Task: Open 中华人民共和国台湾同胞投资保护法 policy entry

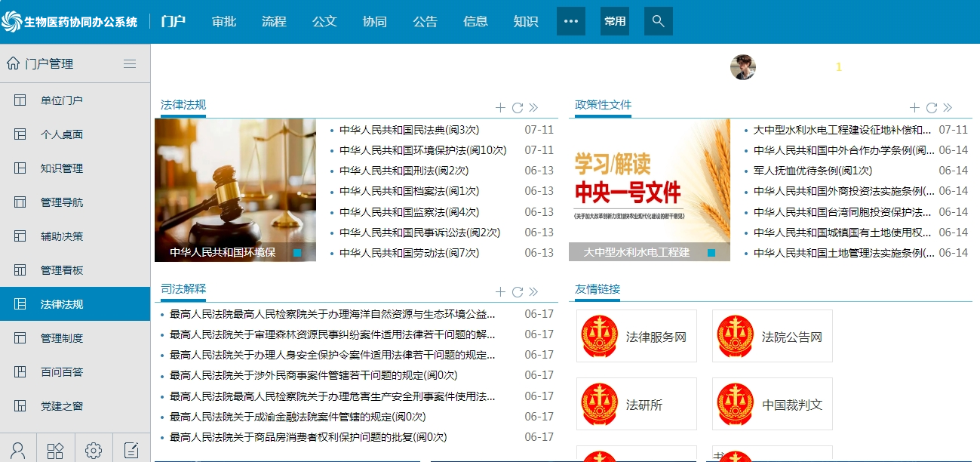Action: (844, 212)
